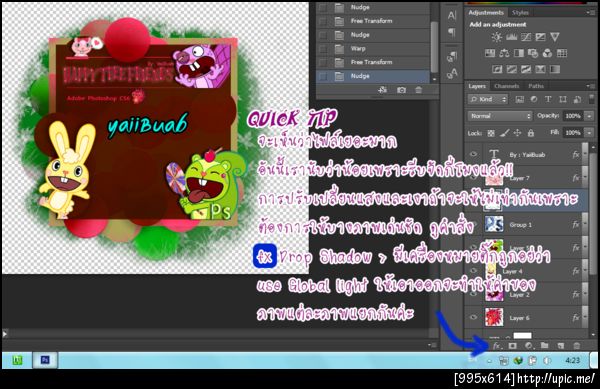Add a Posterize adjustment layer

click(512, 69)
